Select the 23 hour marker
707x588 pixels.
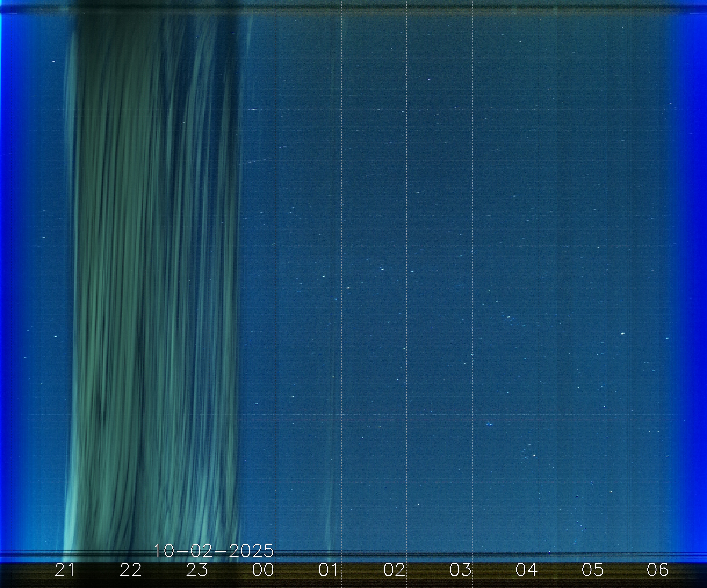tap(197, 570)
